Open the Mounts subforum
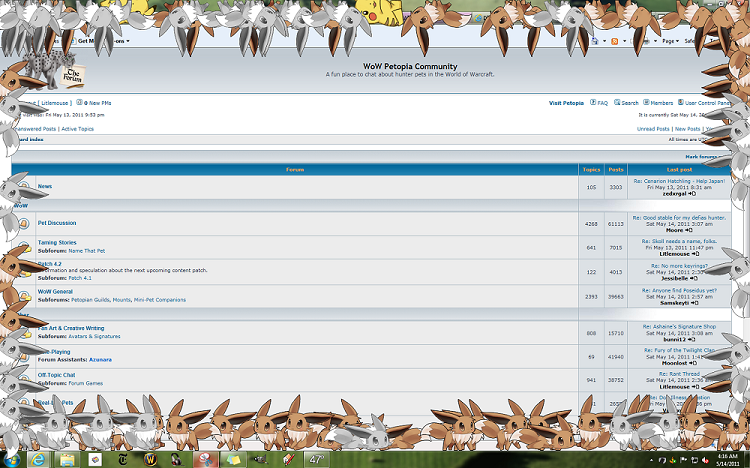The width and height of the screenshot is (750, 468). click(x=121, y=300)
